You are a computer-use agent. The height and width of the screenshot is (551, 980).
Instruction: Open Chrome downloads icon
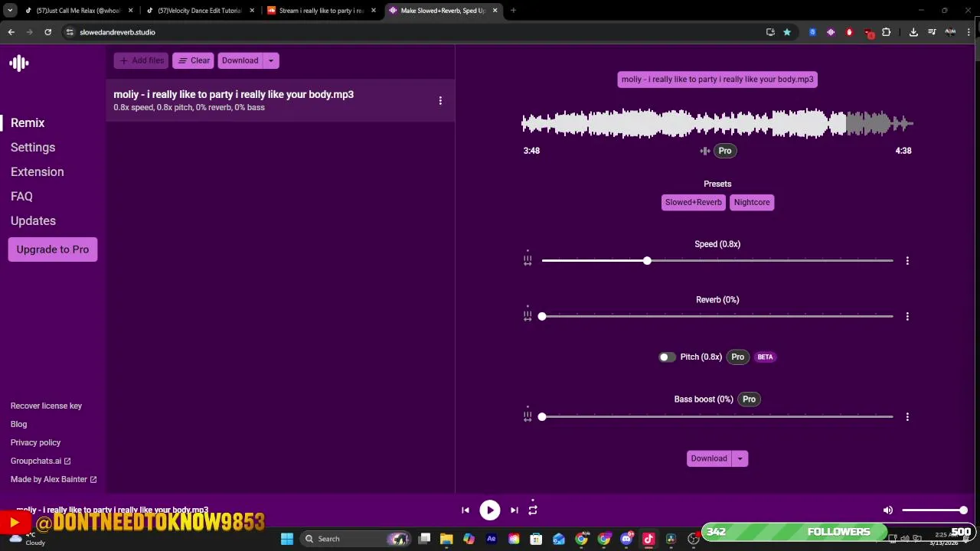(x=913, y=32)
